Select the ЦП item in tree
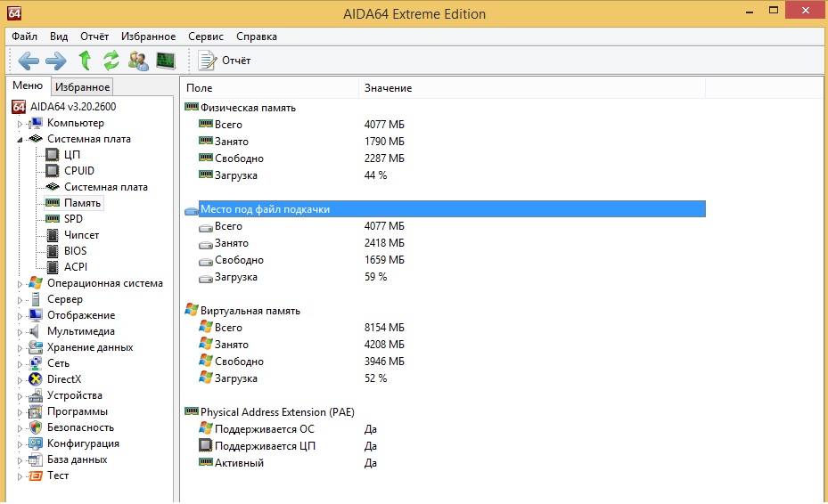Screen dimensions: 828x504 [72, 155]
